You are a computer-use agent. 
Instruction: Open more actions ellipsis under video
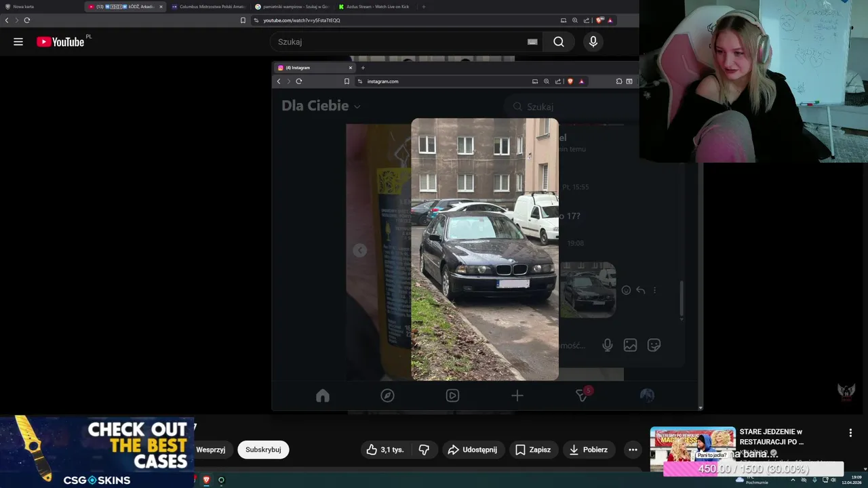633,449
